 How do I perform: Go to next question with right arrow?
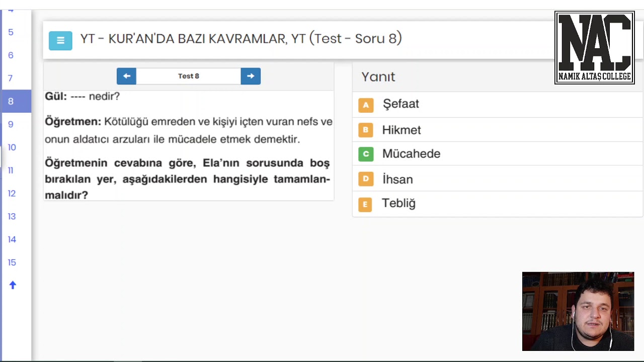251,76
